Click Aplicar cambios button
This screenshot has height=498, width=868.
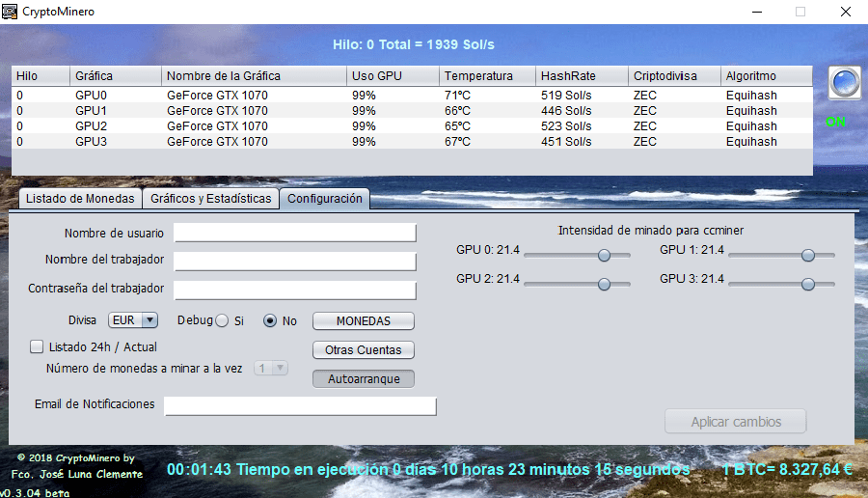point(736,422)
